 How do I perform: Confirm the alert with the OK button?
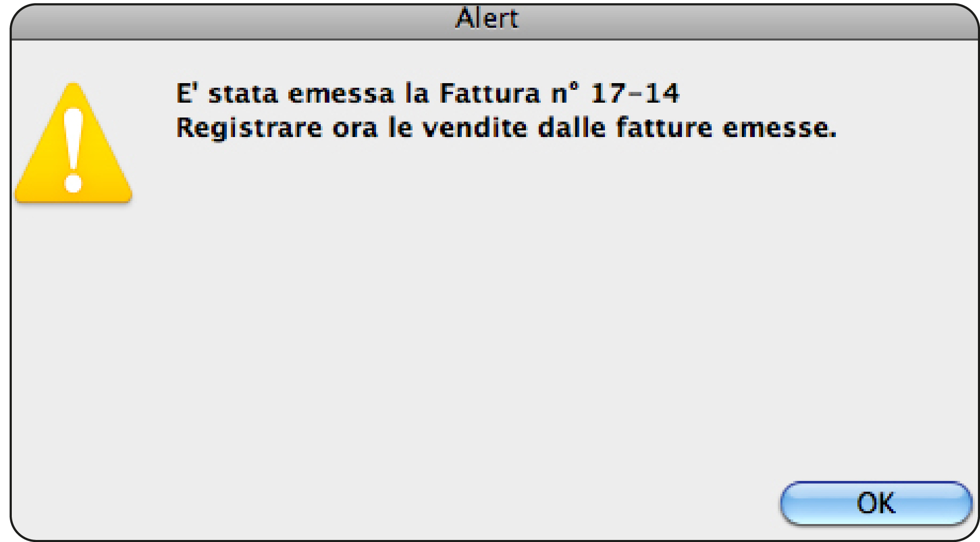pos(876,503)
